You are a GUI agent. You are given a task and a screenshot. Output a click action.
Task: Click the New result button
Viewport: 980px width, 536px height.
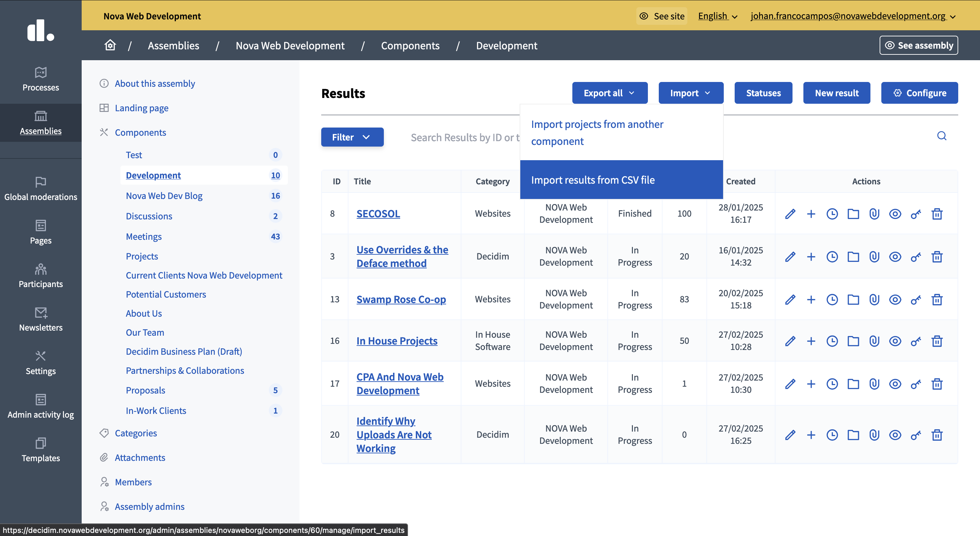pos(836,93)
